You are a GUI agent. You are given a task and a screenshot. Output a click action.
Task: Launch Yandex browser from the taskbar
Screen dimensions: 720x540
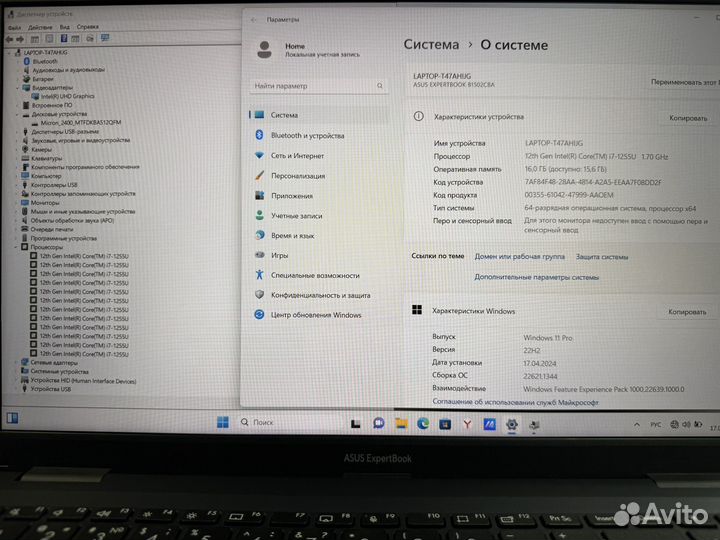467,424
